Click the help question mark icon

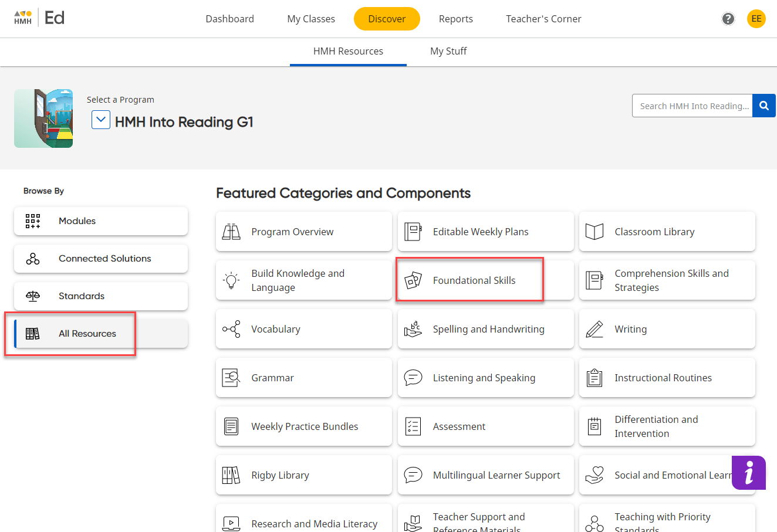pyautogui.click(x=728, y=19)
